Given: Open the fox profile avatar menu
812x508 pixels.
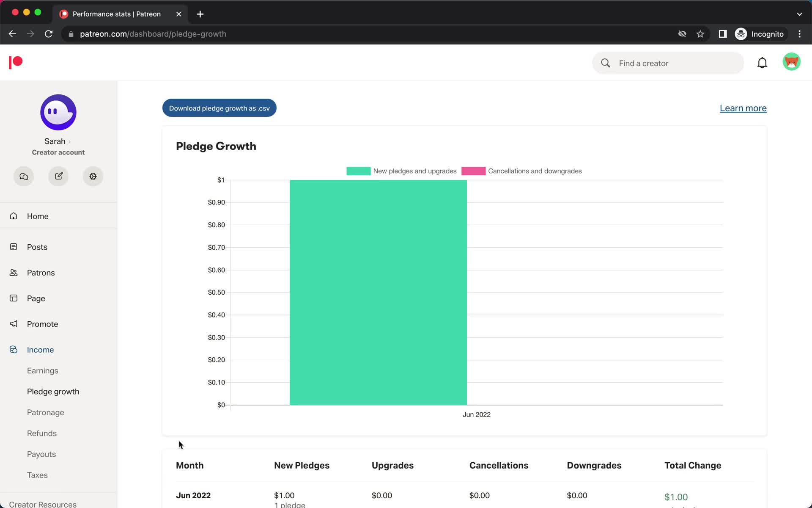Looking at the screenshot, I should coord(791,62).
